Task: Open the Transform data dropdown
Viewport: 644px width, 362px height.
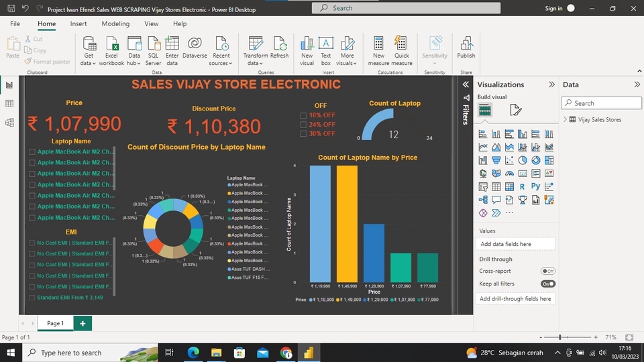Action: coord(255,51)
